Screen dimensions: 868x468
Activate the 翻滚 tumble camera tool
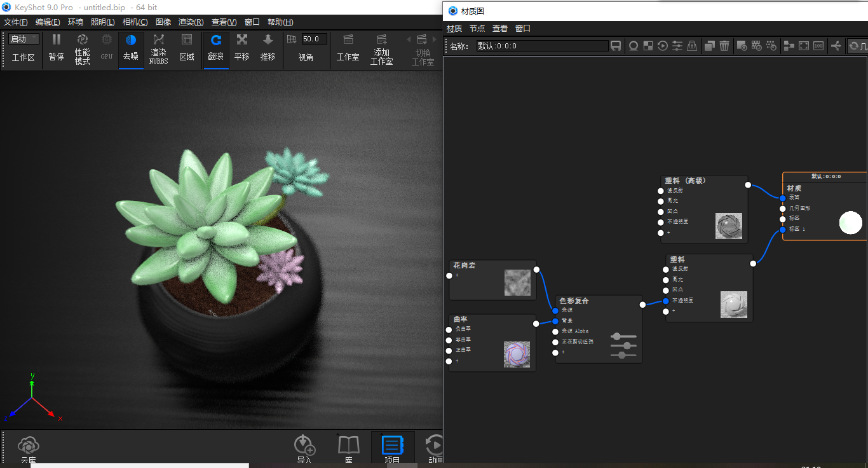click(215, 48)
